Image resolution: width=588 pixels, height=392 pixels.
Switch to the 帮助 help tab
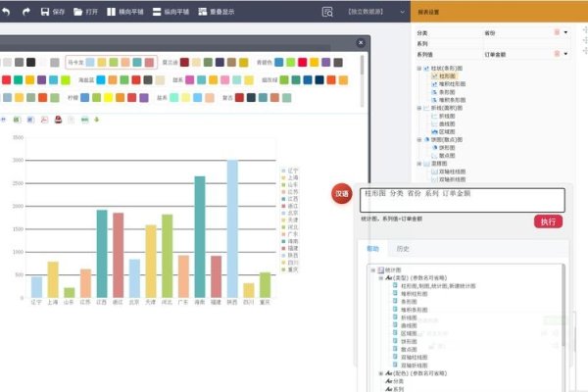click(x=372, y=248)
